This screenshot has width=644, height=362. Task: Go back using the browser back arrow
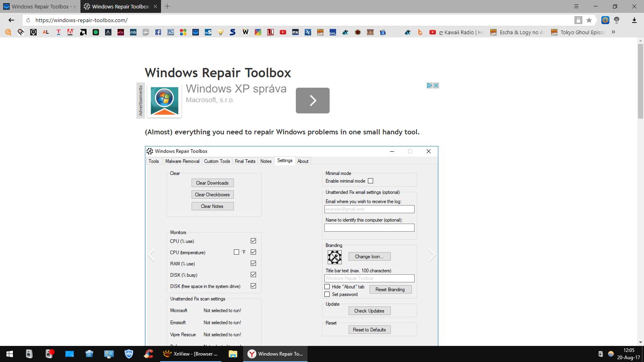click(11, 20)
